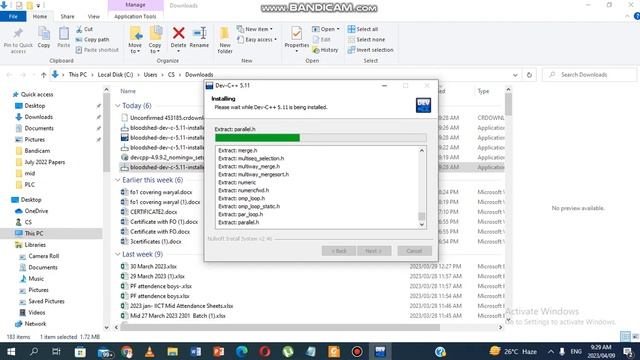Viewport: 640px width, 360px height.
Task: Click Search Downloads field
Action: click(590, 75)
